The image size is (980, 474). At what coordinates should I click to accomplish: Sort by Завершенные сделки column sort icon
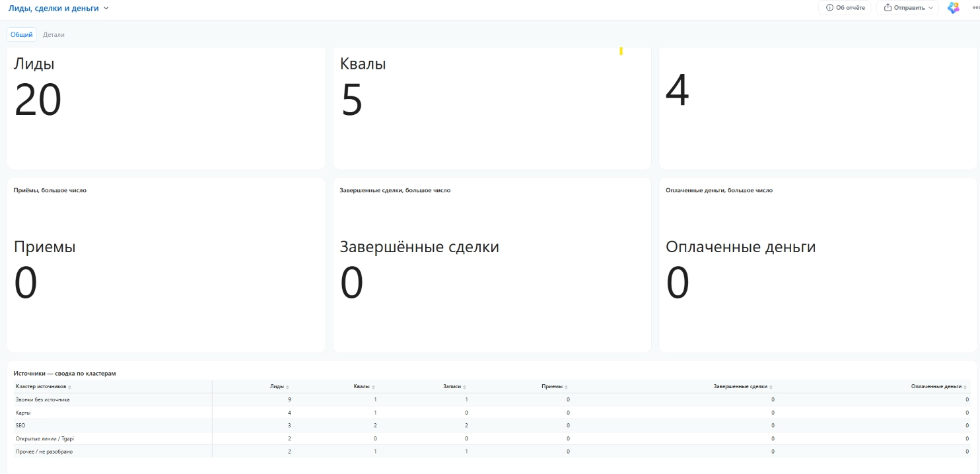point(771,387)
